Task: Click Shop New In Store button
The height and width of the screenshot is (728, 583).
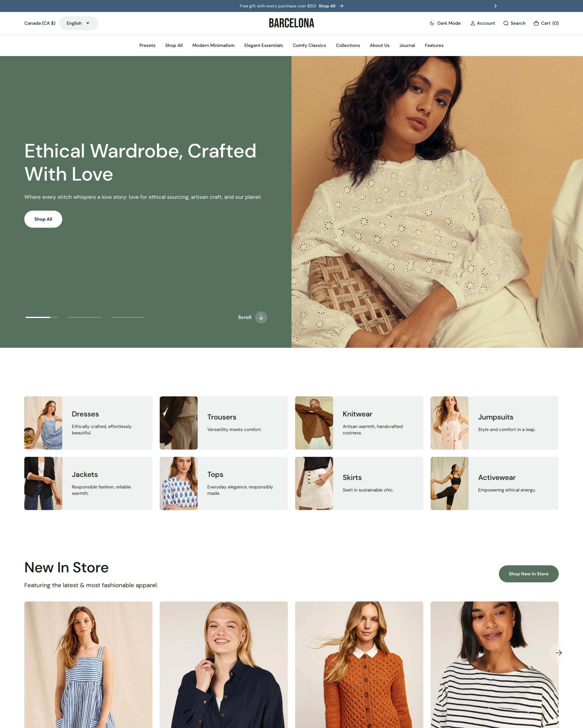Action: click(x=528, y=574)
